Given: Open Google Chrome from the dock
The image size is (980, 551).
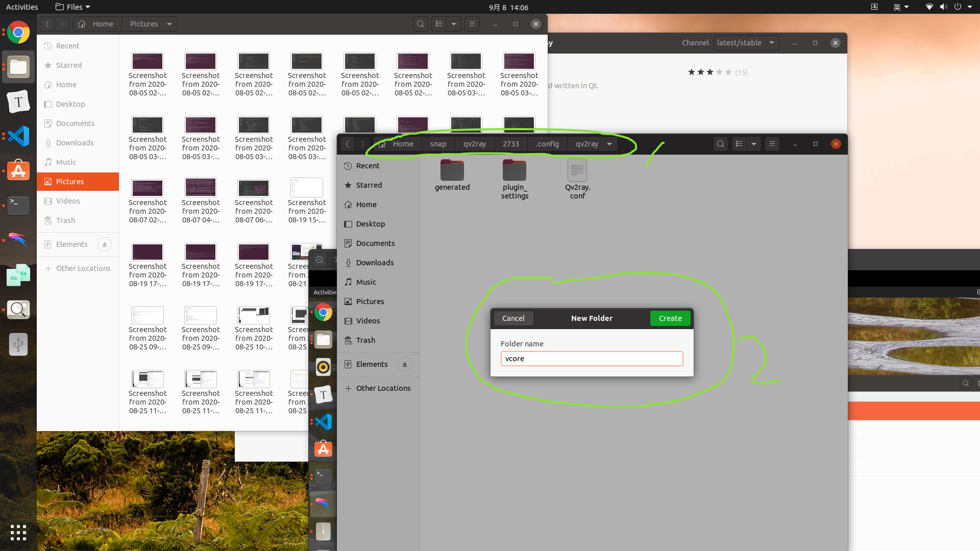Looking at the screenshot, I should 18,33.
